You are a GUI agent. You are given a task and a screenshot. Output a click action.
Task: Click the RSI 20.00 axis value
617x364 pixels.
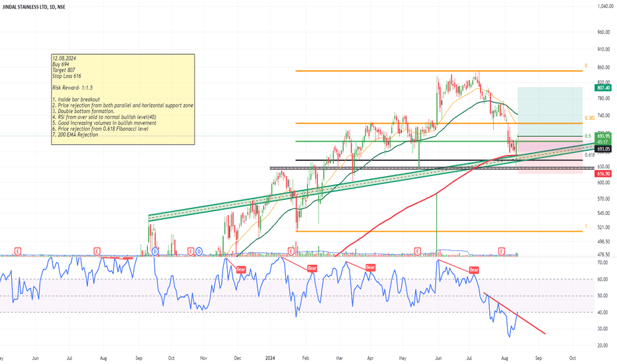click(602, 345)
